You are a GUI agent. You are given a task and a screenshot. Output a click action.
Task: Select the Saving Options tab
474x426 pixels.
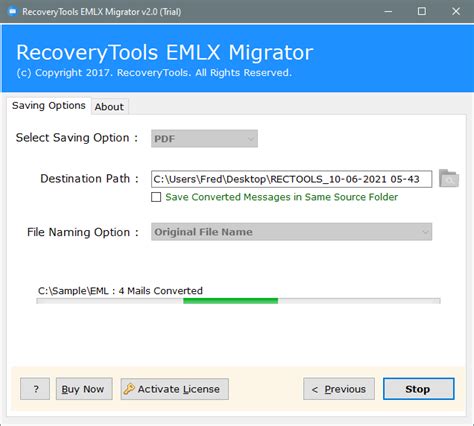point(49,106)
